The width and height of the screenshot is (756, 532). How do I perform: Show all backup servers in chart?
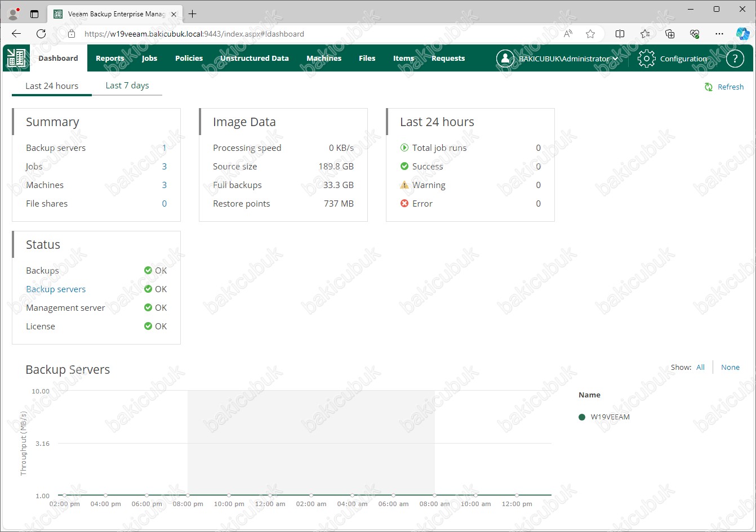(700, 367)
